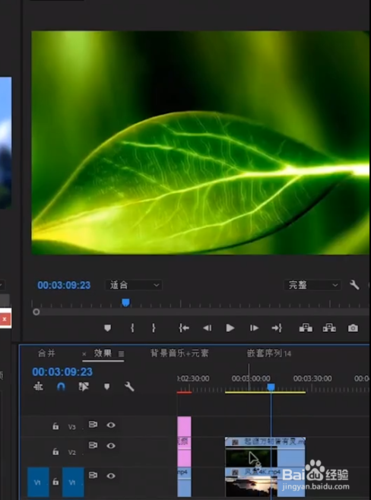
Task: Open the 效果 sequence panel menu
Action: coord(121,354)
